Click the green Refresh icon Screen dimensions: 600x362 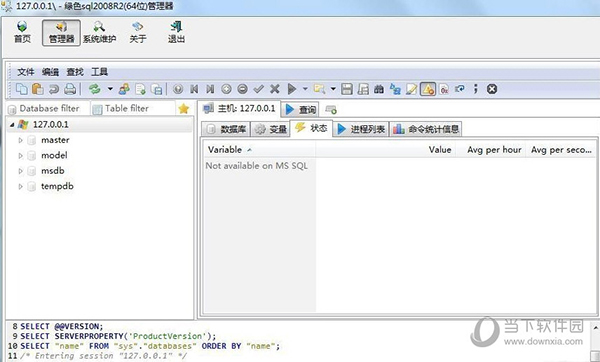click(x=95, y=89)
